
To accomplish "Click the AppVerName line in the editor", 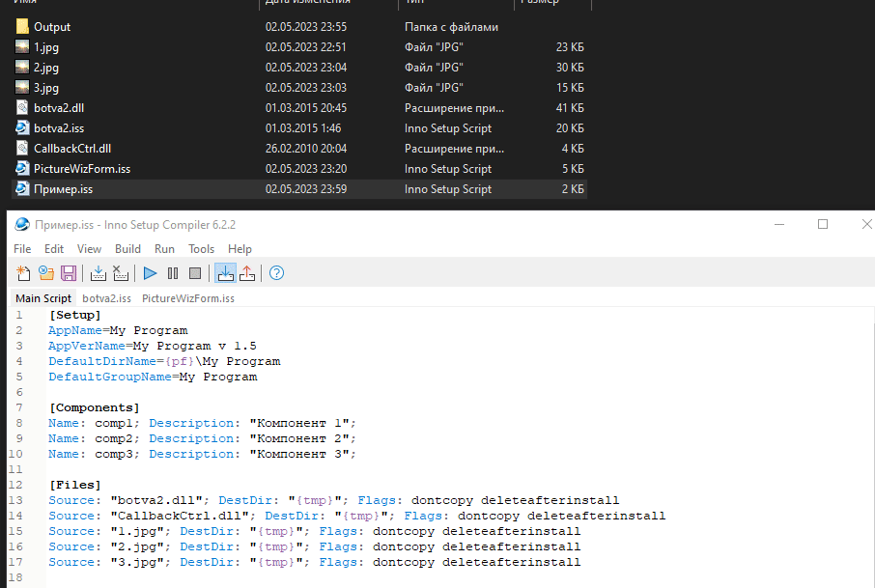I will tap(153, 346).
